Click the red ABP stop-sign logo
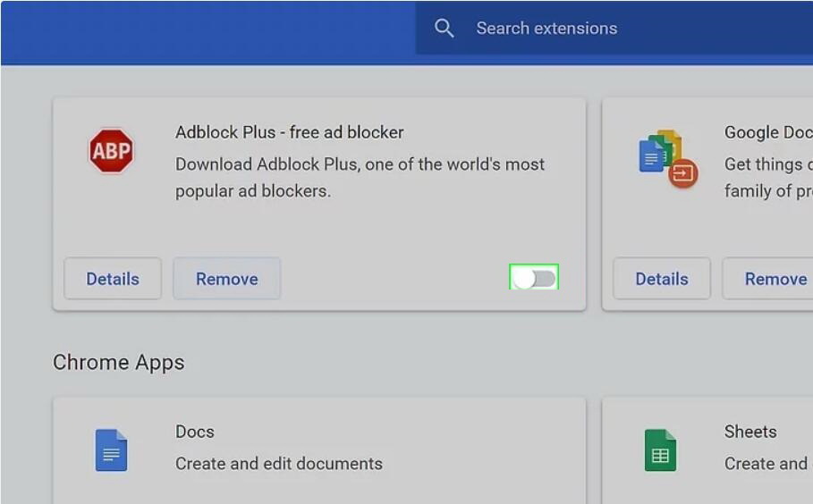The width and height of the screenshot is (813, 504). click(x=111, y=151)
